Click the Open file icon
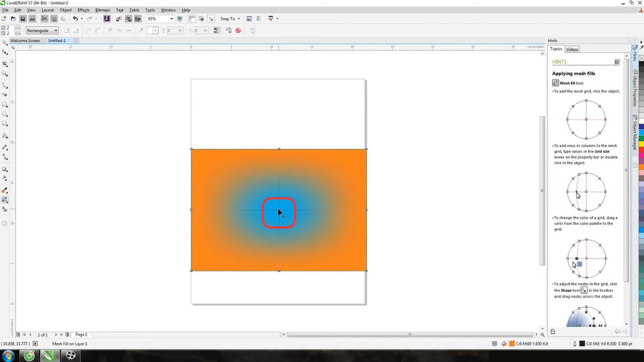The width and height of the screenshot is (644, 362). (x=13, y=19)
